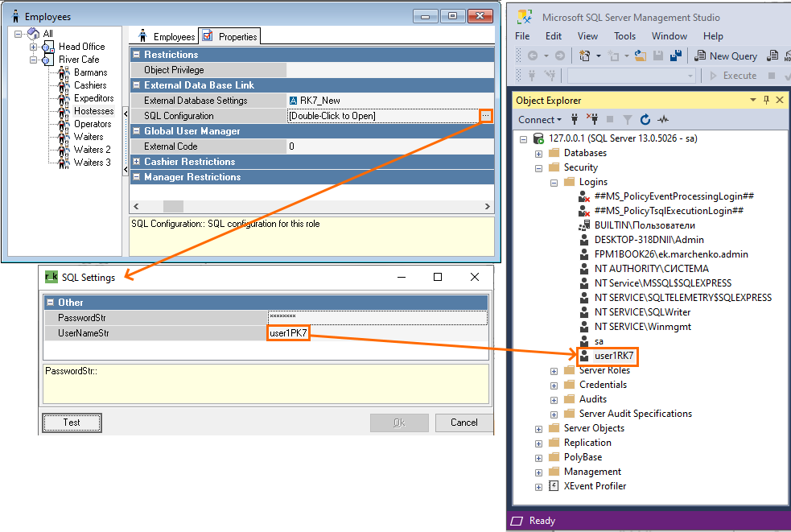Click the External Code value field
Viewport: 791px width, 532px height.
coord(390,146)
